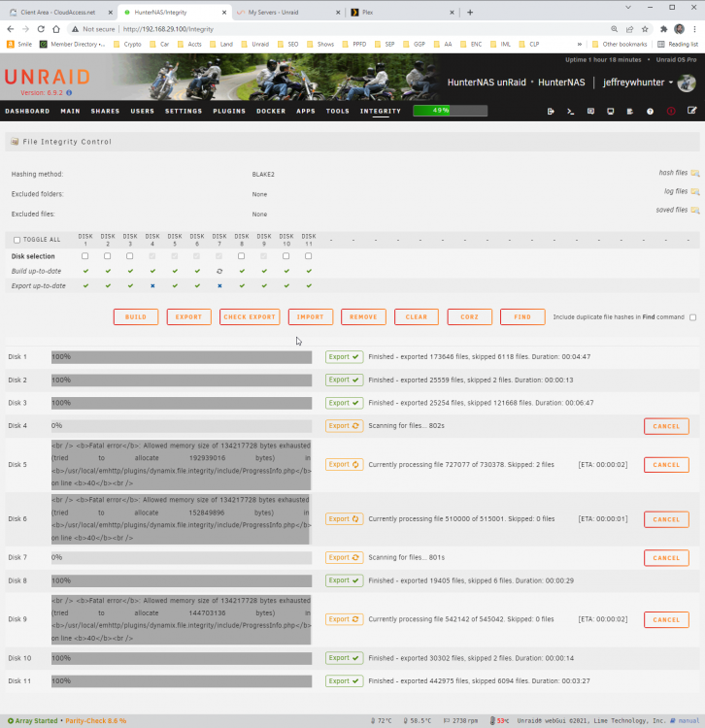Check the Disk 11 selection checkbox
The image size is (705, 728).
pos(309,256)
